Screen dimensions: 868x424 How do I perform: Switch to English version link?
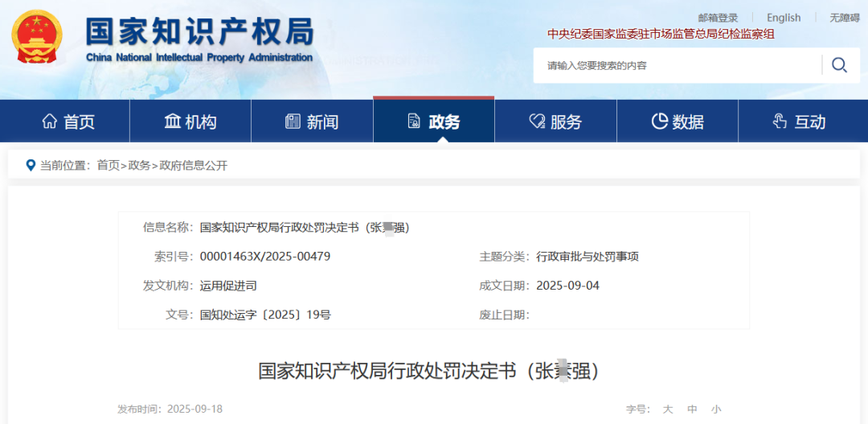[784, 18]
